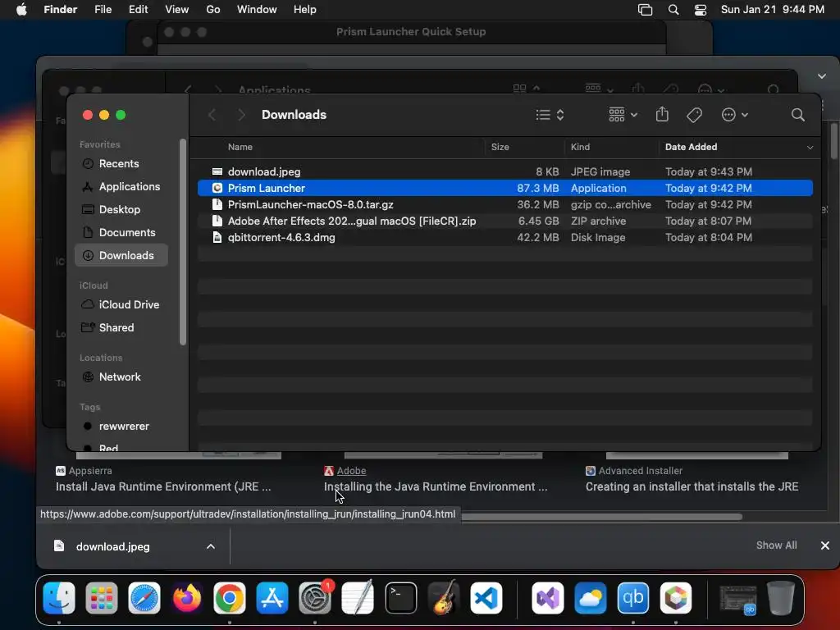
Task: Open the cloud app icon in Dock
Action: pyautogui.click(x=591, y=598)
